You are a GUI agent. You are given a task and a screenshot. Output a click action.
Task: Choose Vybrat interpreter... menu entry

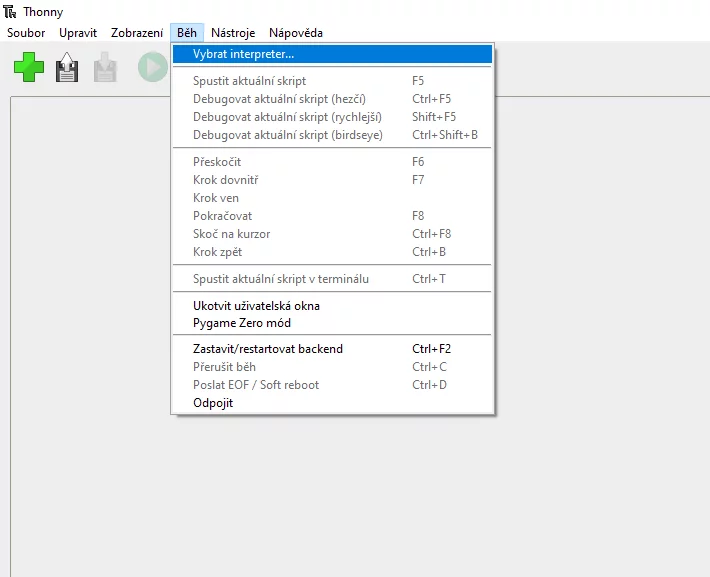click(x=332, y=54)
